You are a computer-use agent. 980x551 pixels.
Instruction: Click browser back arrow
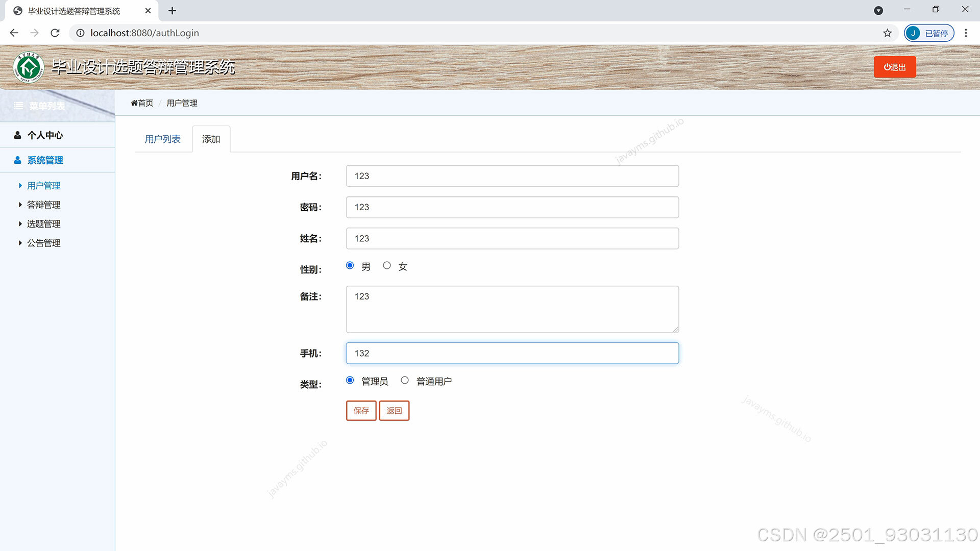[x=14, y=33]
